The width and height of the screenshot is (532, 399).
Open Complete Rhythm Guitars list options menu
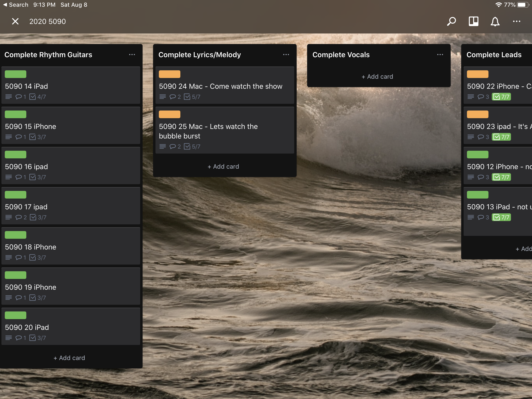pyautogui.click(x=132, y=55)
